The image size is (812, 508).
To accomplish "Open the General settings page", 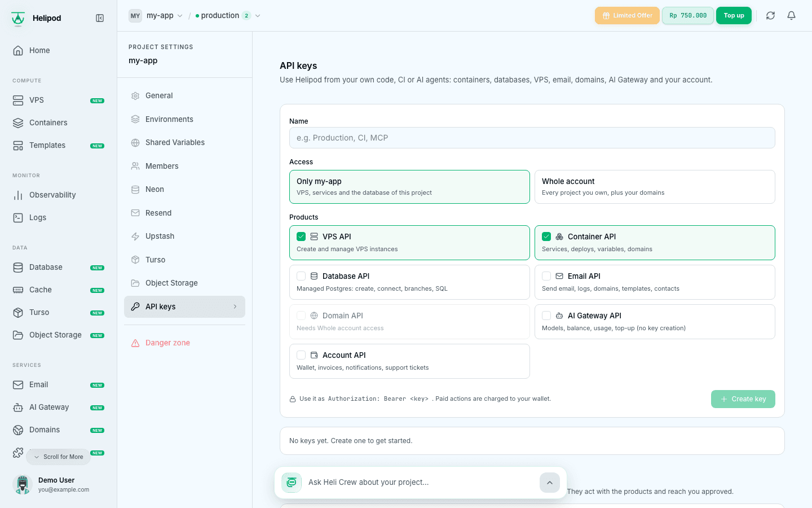I will tap(184, 96).
